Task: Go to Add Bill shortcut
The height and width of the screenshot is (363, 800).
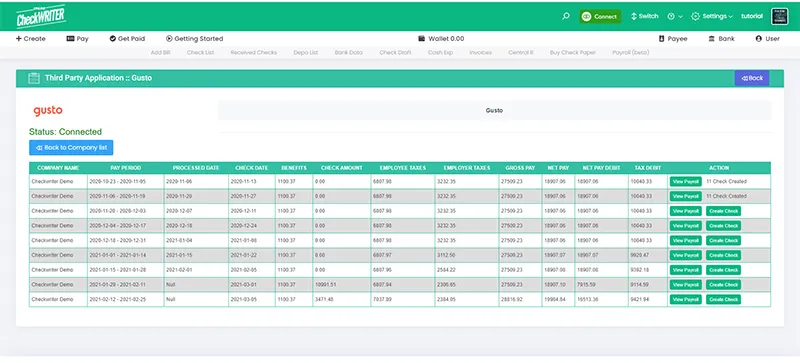Action: point(160,53)
